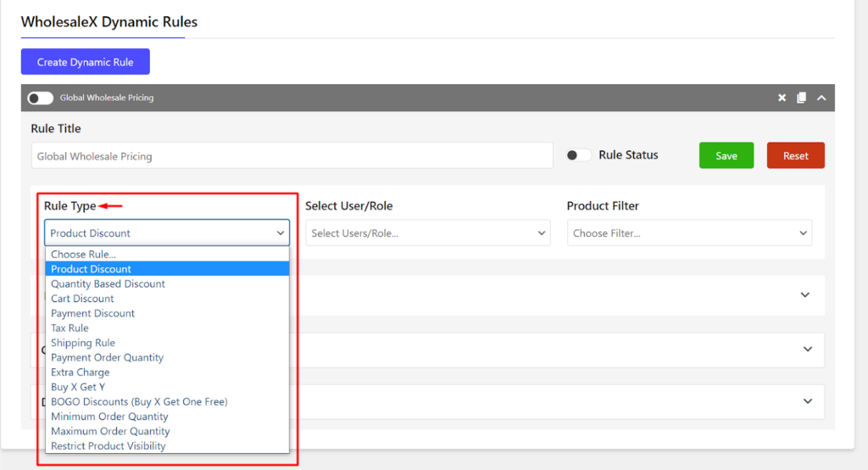Collapse the rule panel with chevron icon
This screenshot has height=470, width=868.
click(x=821, y=98)
